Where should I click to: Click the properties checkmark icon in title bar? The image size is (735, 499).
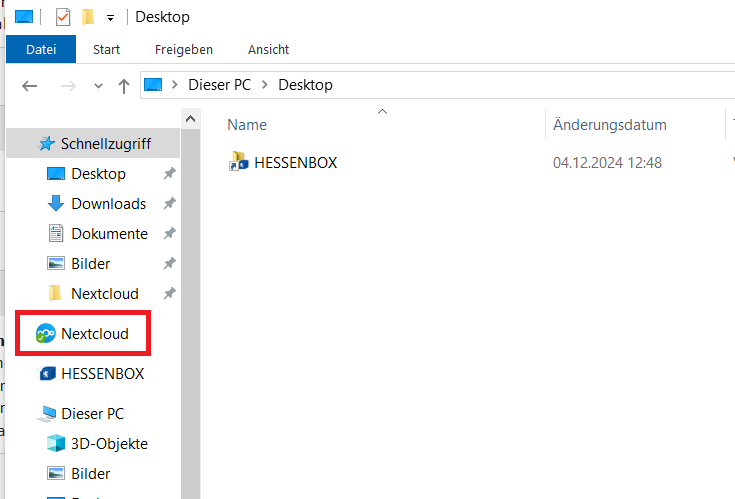tap(63, 17)
